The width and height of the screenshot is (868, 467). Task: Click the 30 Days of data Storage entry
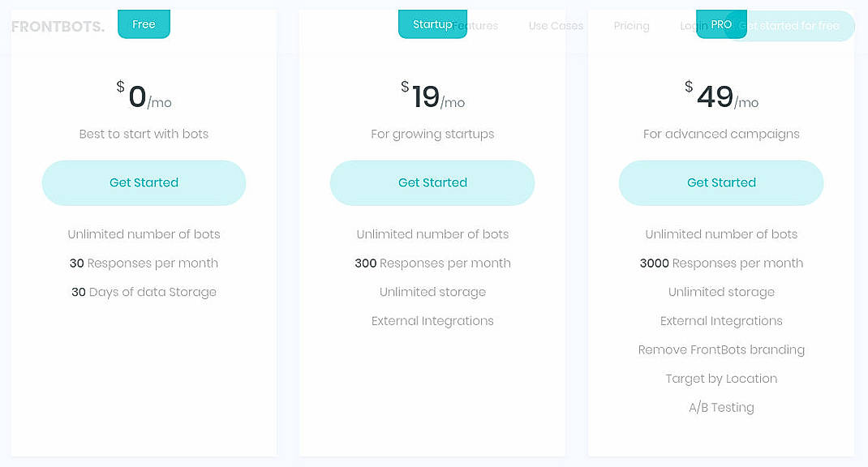pos(144,292)
